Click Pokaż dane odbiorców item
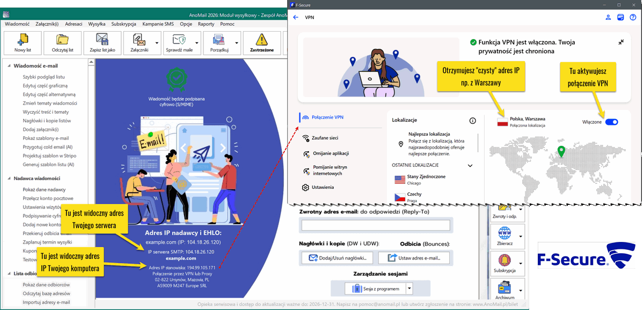This screenshot has height=310, width=644. pyautogui.click(x=46, y=285)
